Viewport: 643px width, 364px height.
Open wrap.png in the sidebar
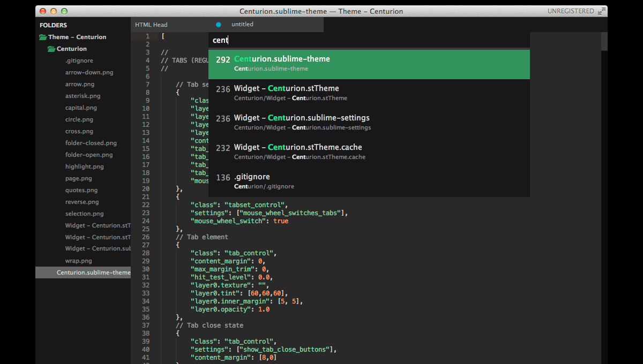(79, 261)
